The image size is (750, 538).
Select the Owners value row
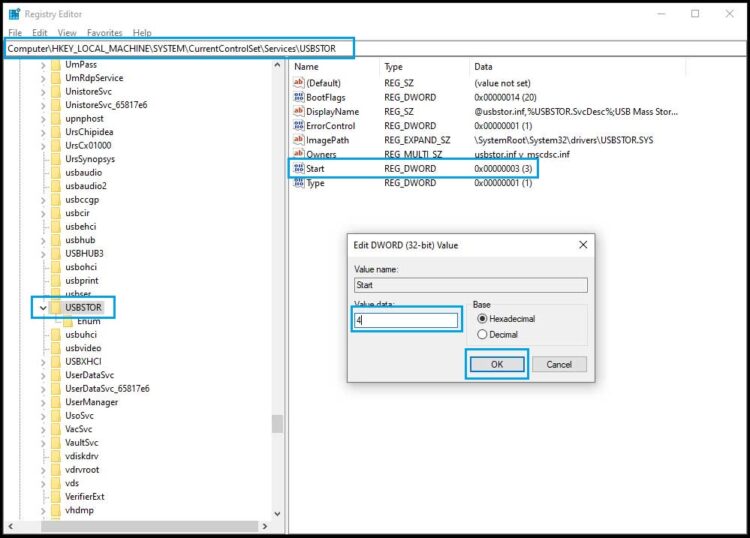click(x=431, y=154)
